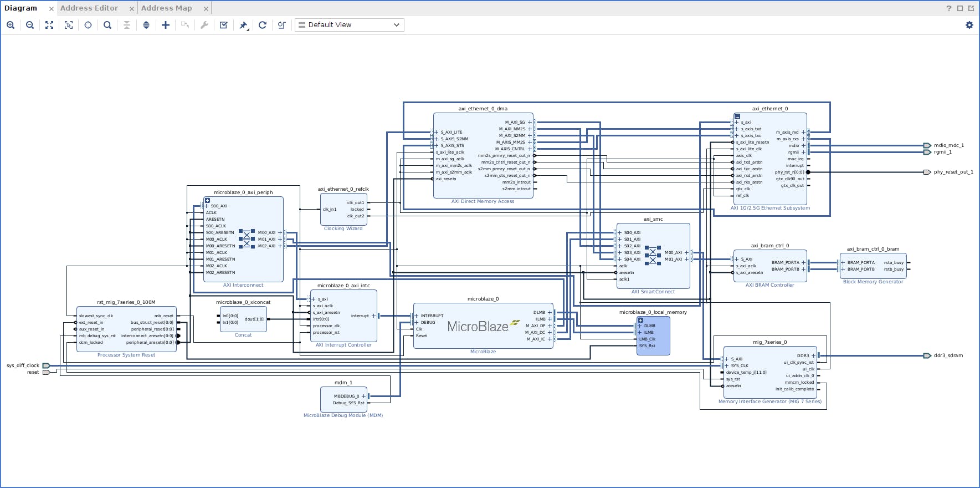980x488 pixels.
Task: Expand the microblaze_0_local_memory block
Action: tap(640, 320)
